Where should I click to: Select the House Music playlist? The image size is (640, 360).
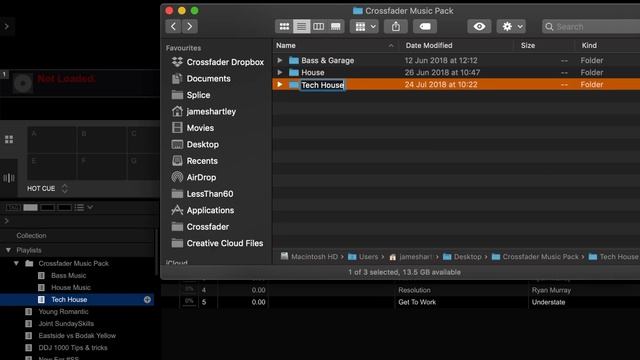pyautogui.click(x=71, y=287)
